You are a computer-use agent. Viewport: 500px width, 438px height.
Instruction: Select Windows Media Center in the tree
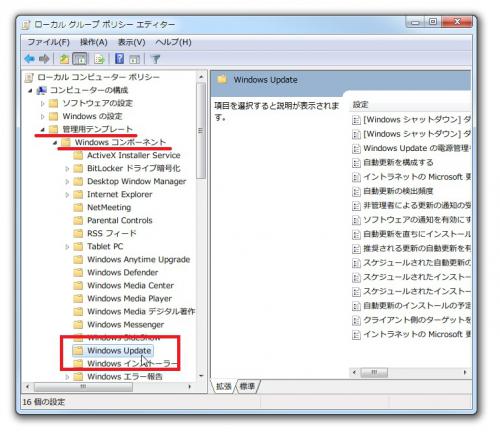130,285
